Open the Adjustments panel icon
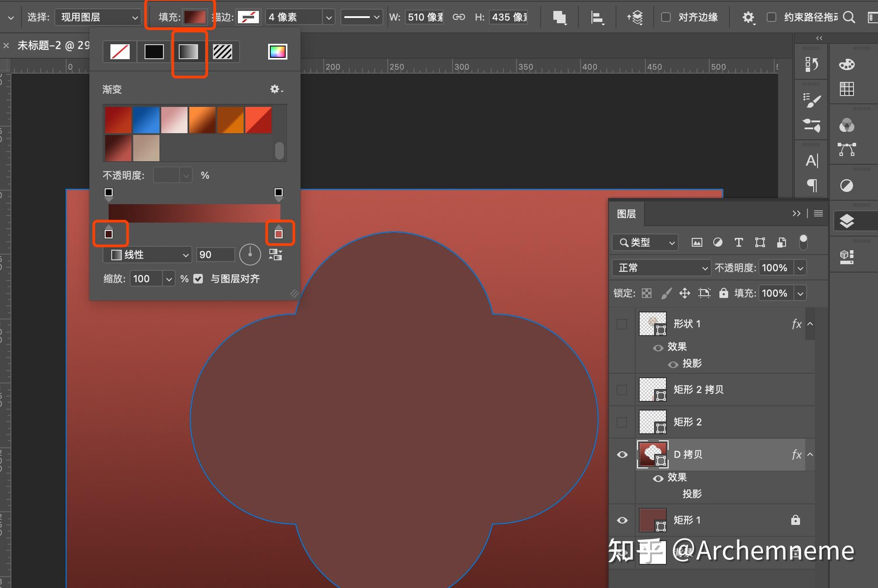Viewport: 878px width, 588px height. pyautogui.click(x=846, y=186)
